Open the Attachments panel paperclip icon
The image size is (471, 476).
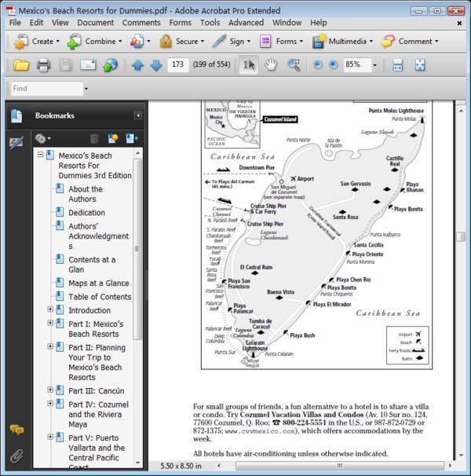[16, 456]
